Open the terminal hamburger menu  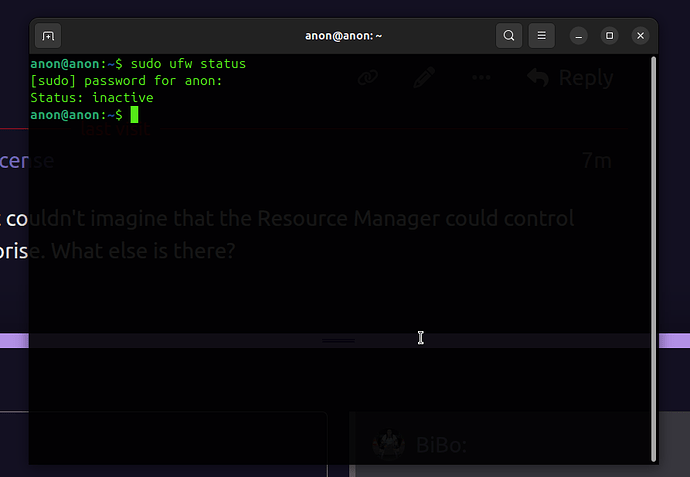tap(541, 36)
